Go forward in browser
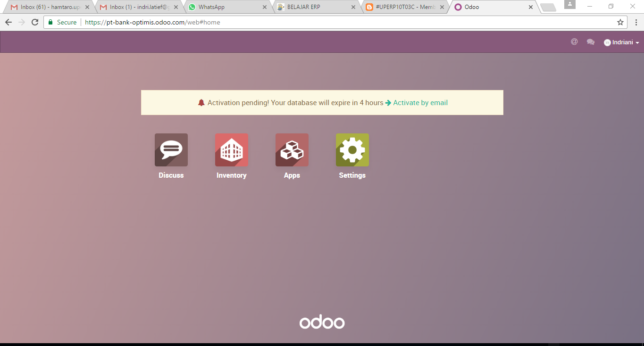 coord(22,22)
